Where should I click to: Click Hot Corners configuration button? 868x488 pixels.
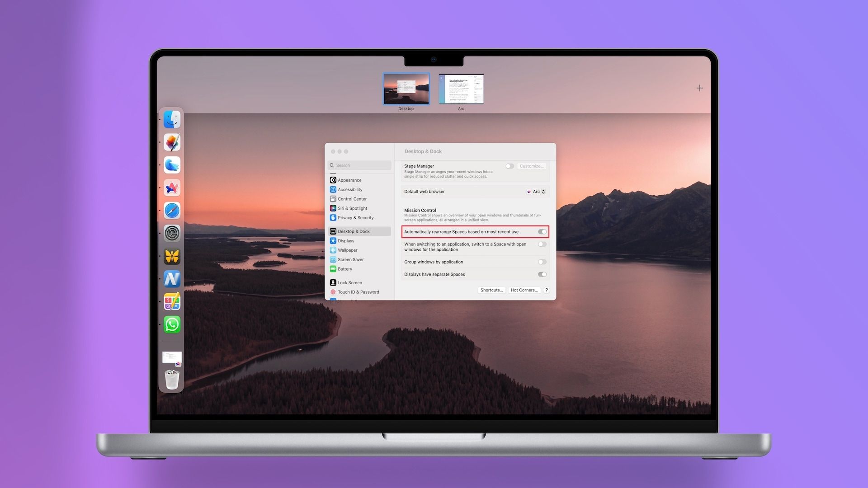pos(524,290)
